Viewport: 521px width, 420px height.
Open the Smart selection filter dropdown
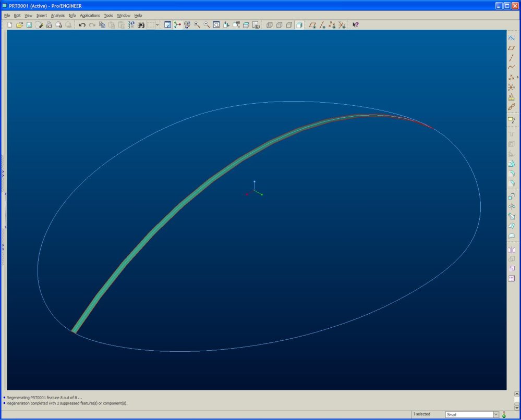click(x=496, y=414)
